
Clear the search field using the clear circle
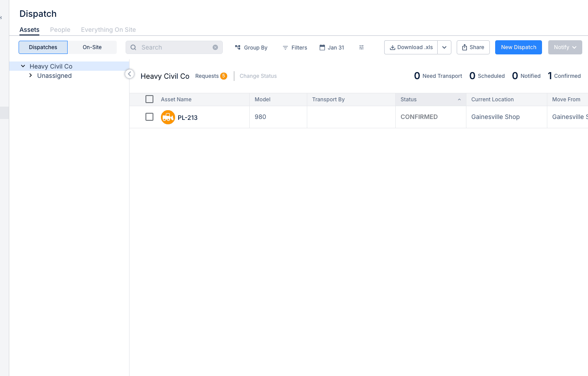215,47
